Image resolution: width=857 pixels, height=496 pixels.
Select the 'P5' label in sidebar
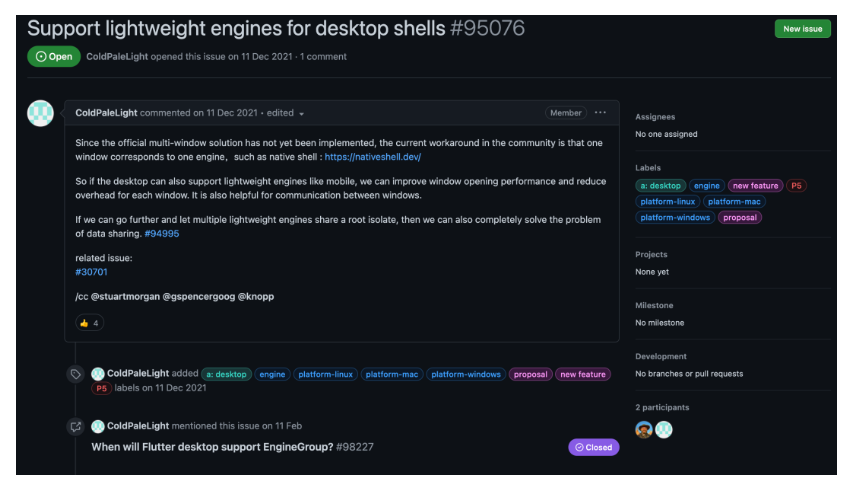[796, 186]
